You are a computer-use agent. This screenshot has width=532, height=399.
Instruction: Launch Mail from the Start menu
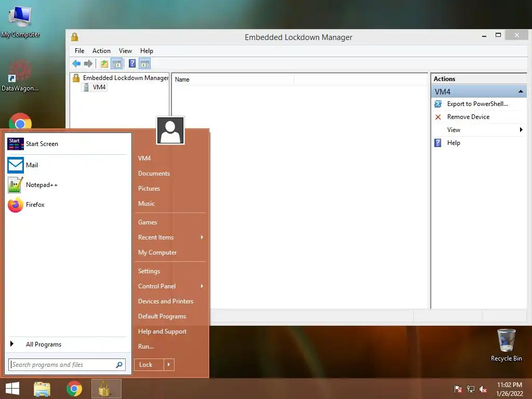click(x=67, y=165)
